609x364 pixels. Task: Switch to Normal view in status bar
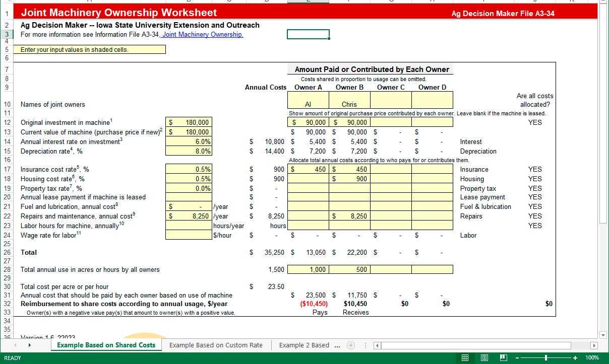pos(465,357)
